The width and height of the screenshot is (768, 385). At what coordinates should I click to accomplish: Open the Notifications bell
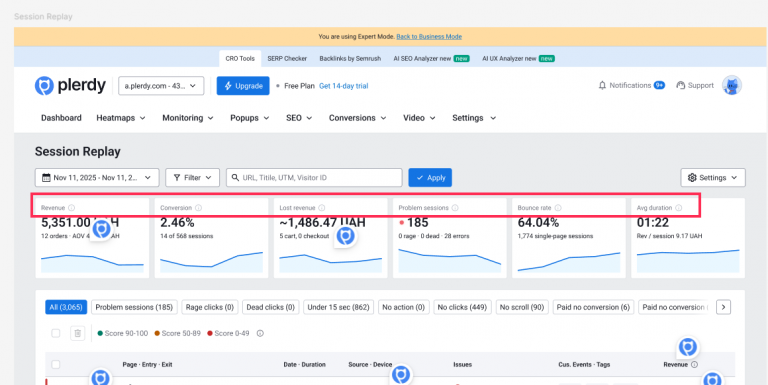point(631,85)
